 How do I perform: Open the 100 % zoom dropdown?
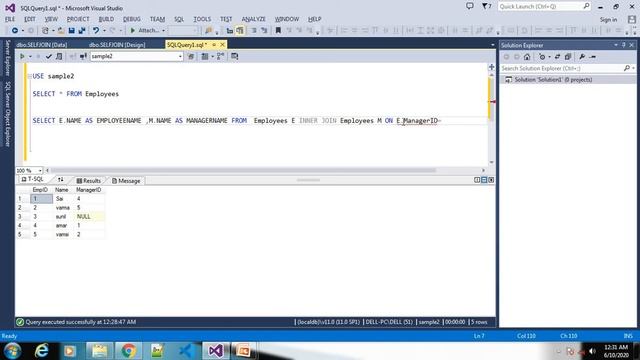[40, 171]
